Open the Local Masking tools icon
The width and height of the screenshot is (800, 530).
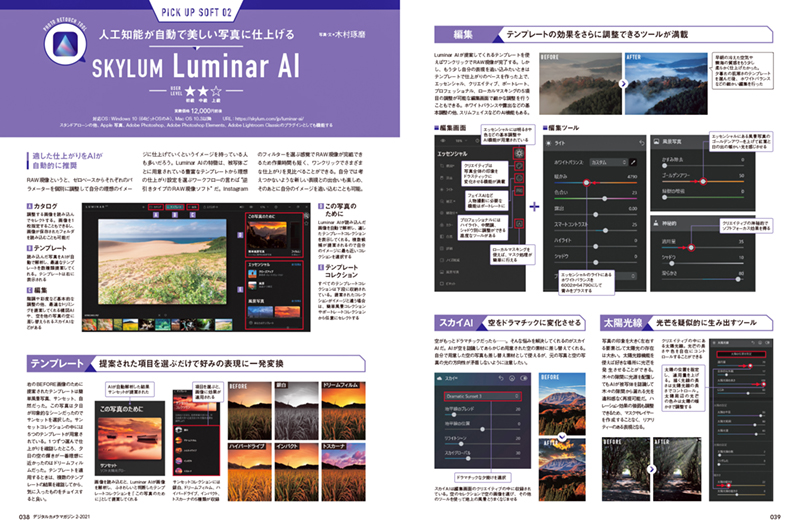(x=518, y=223)
